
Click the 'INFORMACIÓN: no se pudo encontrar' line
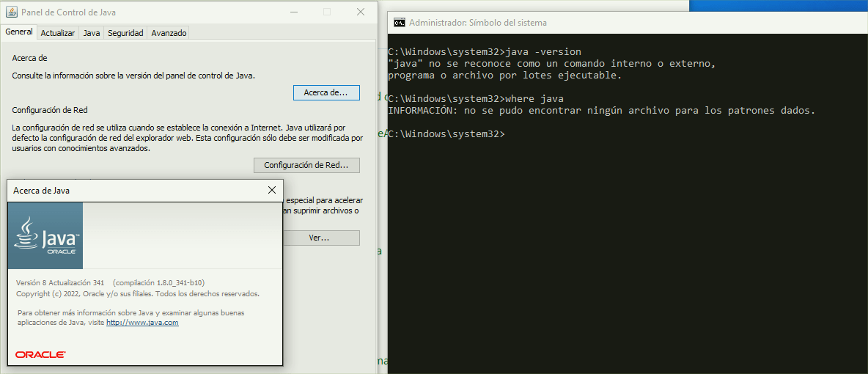602,110
